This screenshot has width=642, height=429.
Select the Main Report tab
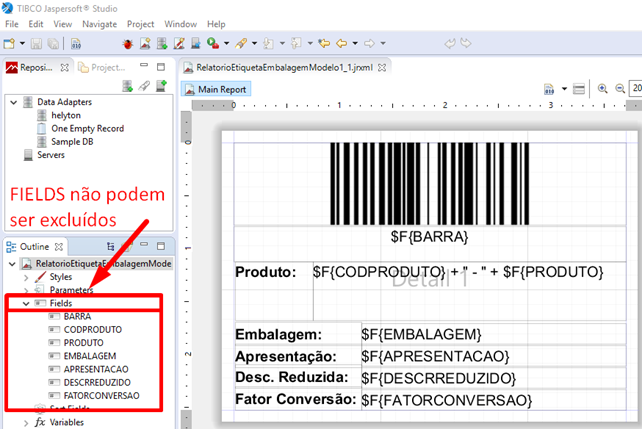coord(216,89)
